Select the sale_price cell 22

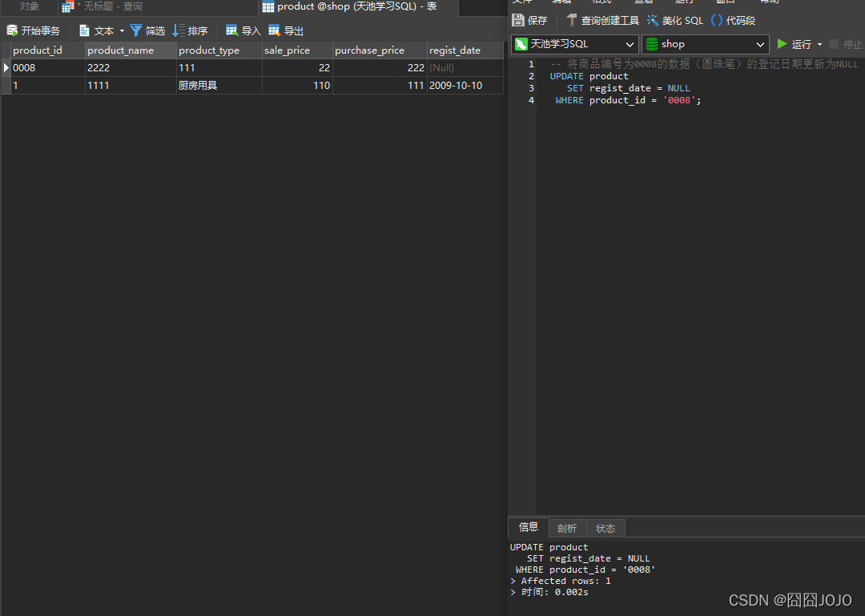(x=297, y=68)
